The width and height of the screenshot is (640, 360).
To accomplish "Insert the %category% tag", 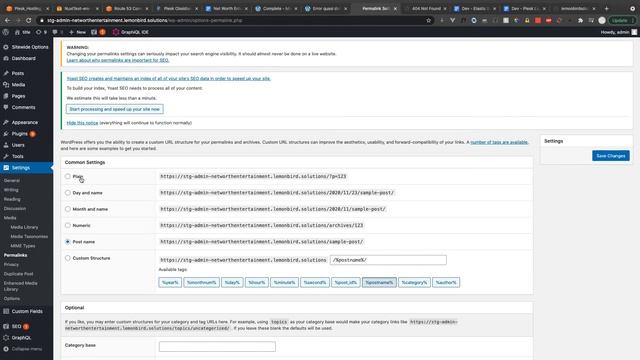I will pos(414,282).
